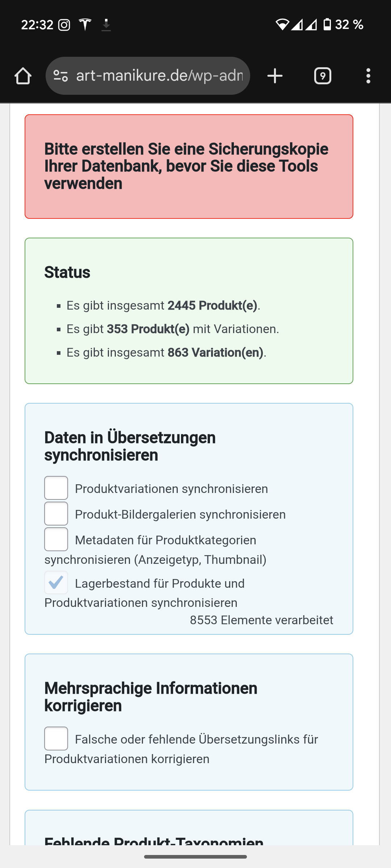Viewport: 391px width, 868px height.
Task: Tap the Status heading in green box
Action: click(67, 272)
